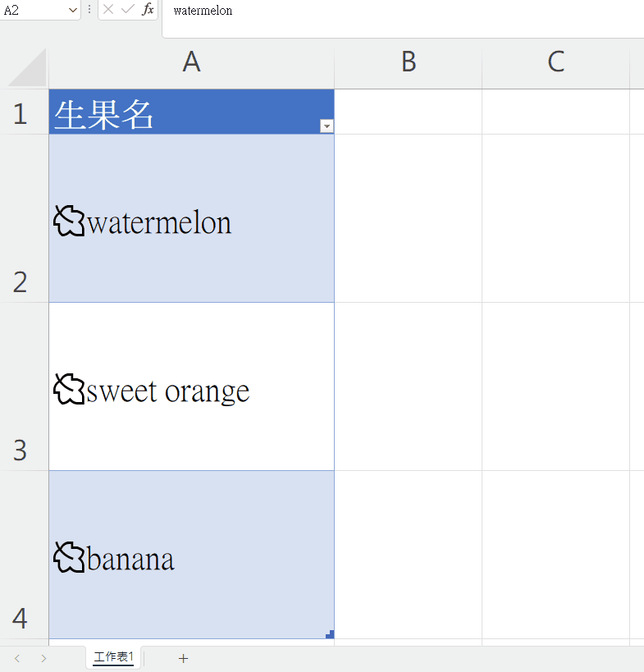Select the column A header

click(x=191, y=62)
